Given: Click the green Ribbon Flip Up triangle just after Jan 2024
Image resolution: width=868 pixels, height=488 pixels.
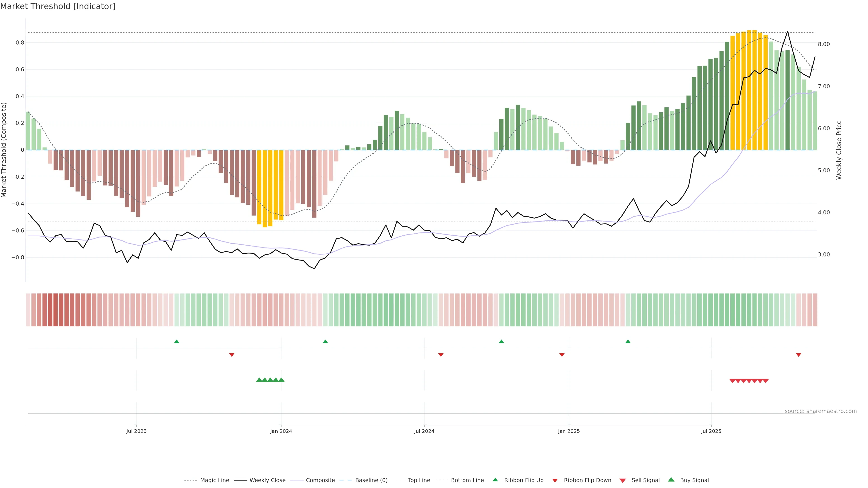Looking at the screenshot, I should click(325, 342).
